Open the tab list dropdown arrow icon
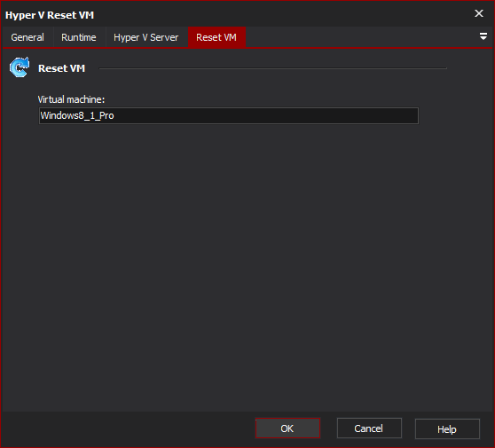495x448 pixels. coord(483,36)
